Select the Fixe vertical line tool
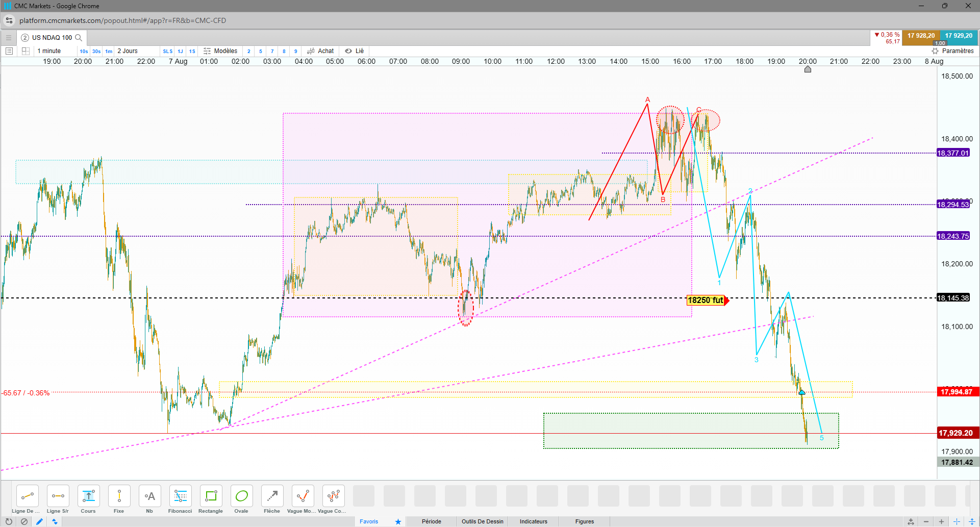Screen dimensions: 980x527 (x=119, y=496)
